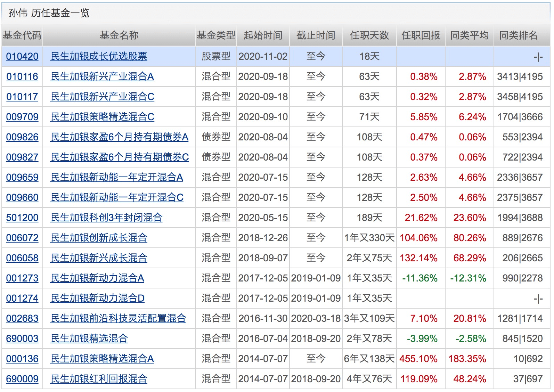
Task: Open fund code link 010420
Action: pos(22,56)
